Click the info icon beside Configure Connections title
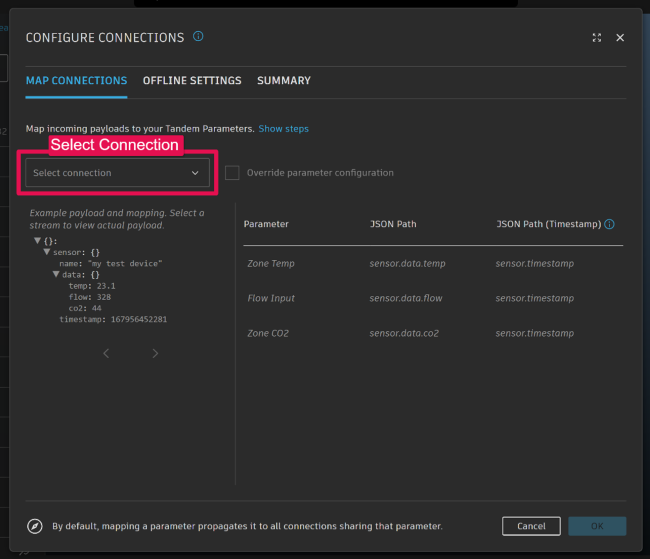 pyautogui.click(x=198, y=37)
